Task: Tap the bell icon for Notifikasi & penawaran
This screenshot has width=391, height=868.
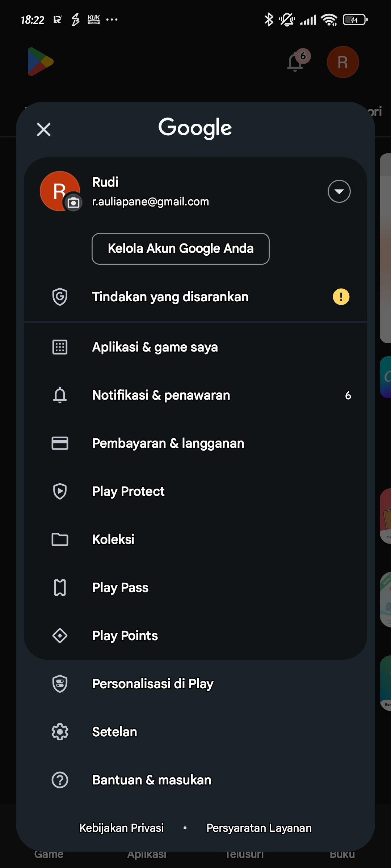Action: (x=60, y=395)
